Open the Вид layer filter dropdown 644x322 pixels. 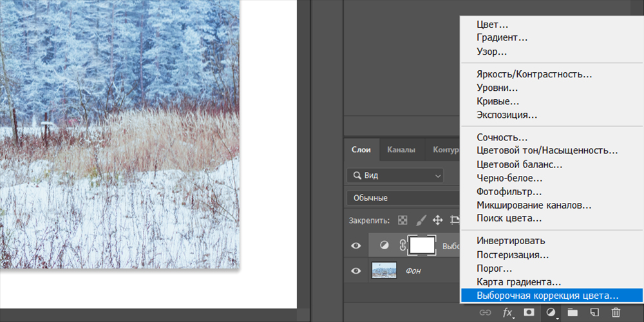coord(395,176)
